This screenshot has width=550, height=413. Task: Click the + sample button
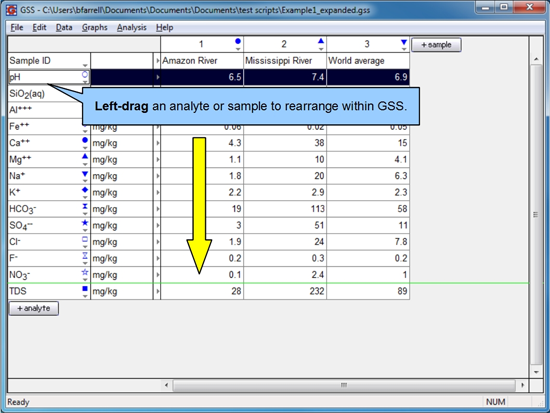point(436,45)
